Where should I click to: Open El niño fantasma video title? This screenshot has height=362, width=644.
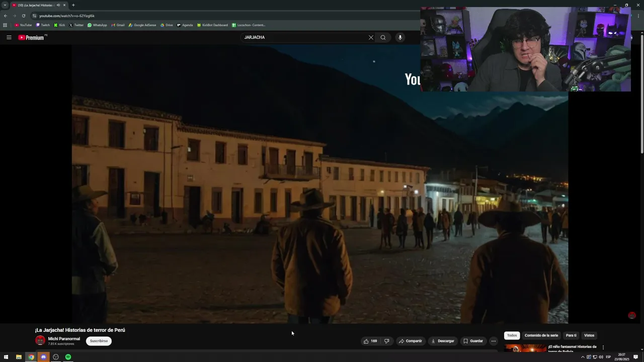click(x=572, y=348)
